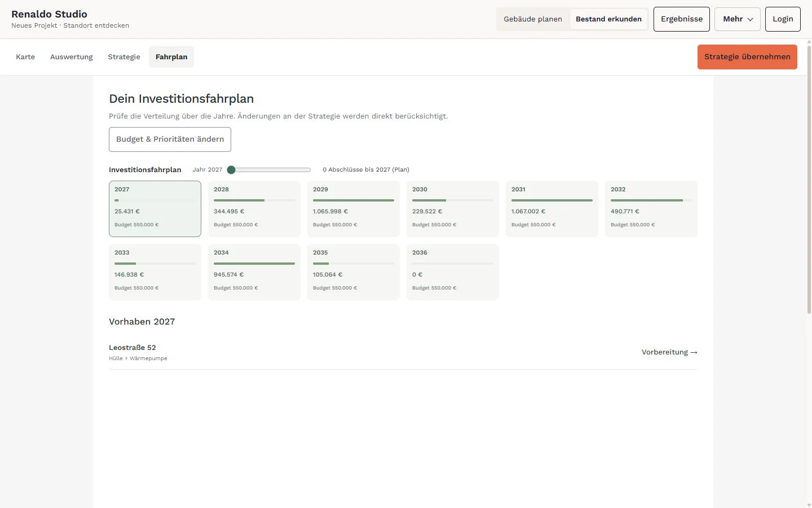The image size is (812, 508).
Task: Pick the 2036 year card
Action: [x=453, y=272]
